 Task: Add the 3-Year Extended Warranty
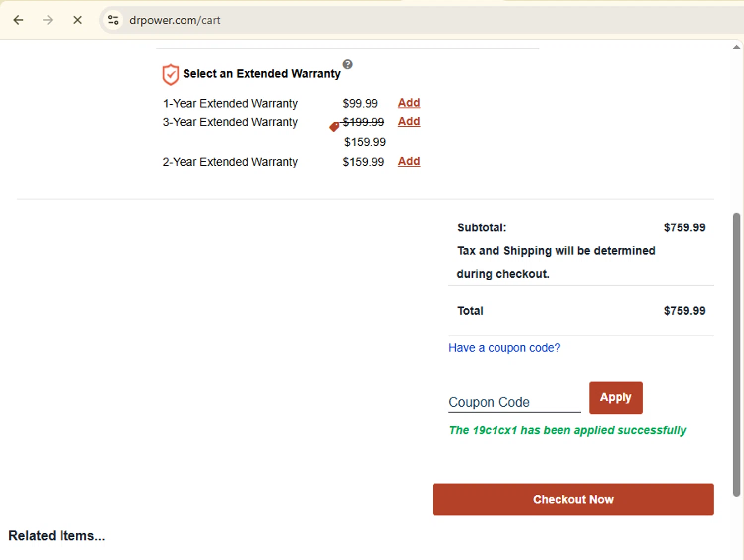pos(409,121)
